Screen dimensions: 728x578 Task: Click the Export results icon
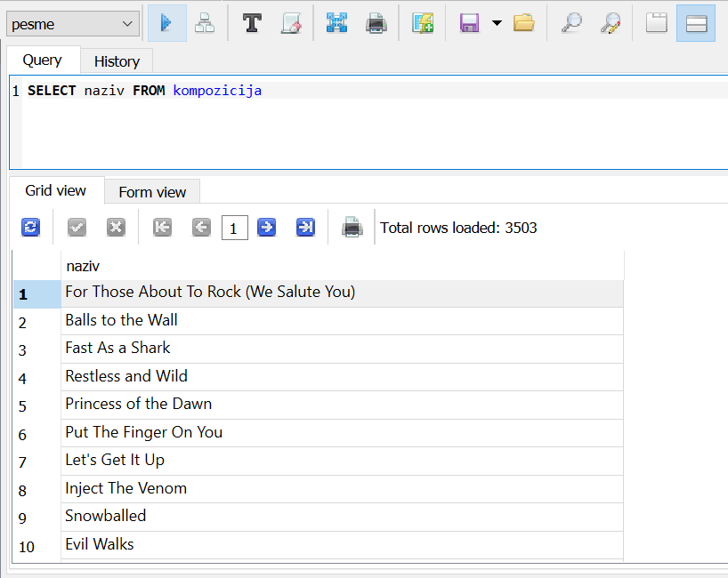336,23
